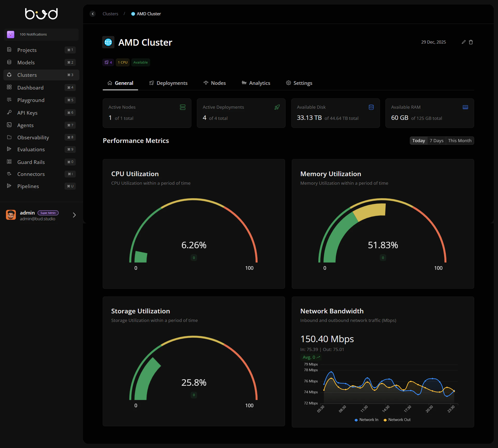
Task: Click the delete trash icon for AMD Cluster
Action: 471,42
